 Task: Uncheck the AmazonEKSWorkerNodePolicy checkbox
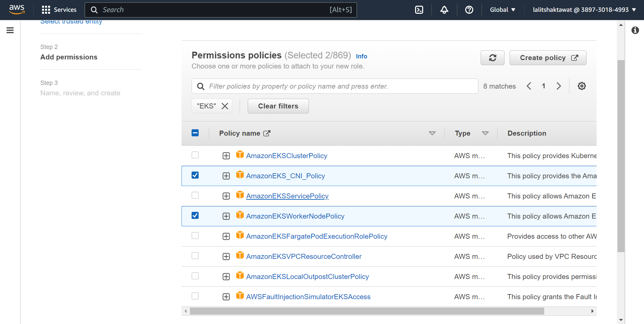point(195,216)
